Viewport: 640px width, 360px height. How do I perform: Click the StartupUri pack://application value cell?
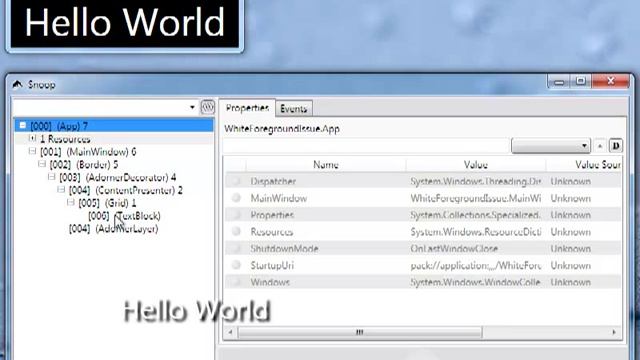click(x=476, y=265)
